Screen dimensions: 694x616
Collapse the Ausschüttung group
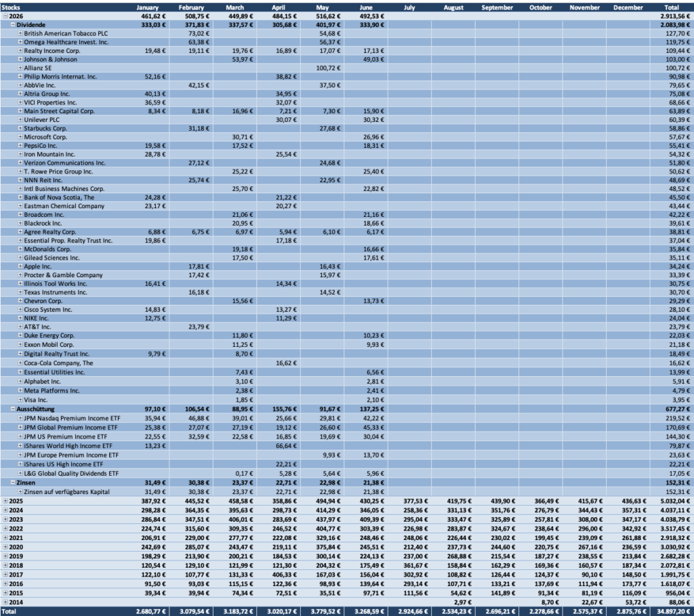[13, 409]
